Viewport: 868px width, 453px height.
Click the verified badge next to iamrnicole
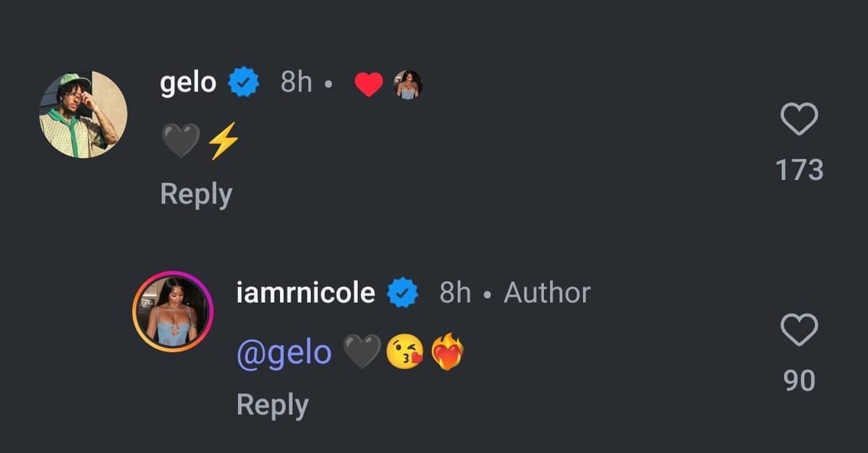click(x=400, y=292)
